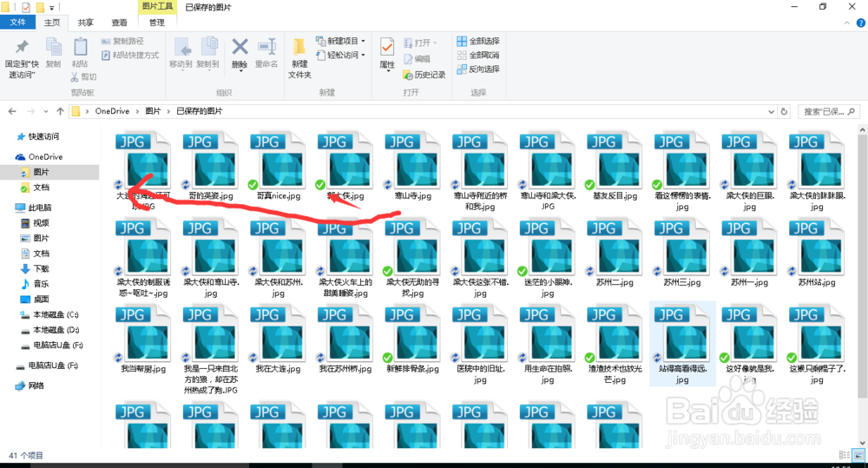The width and height of the screenshot is (868, 468).
Task: Click 已保存的图片 in the address breadcrumb
Action: (200, 111)
